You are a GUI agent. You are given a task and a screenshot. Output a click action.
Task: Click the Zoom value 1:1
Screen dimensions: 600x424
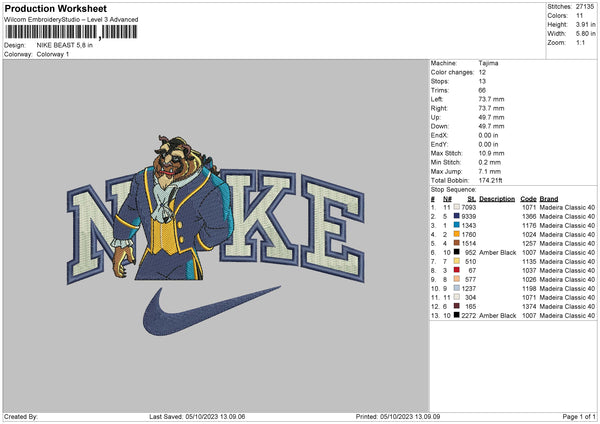pyautogui.click(x=580, y=42)
